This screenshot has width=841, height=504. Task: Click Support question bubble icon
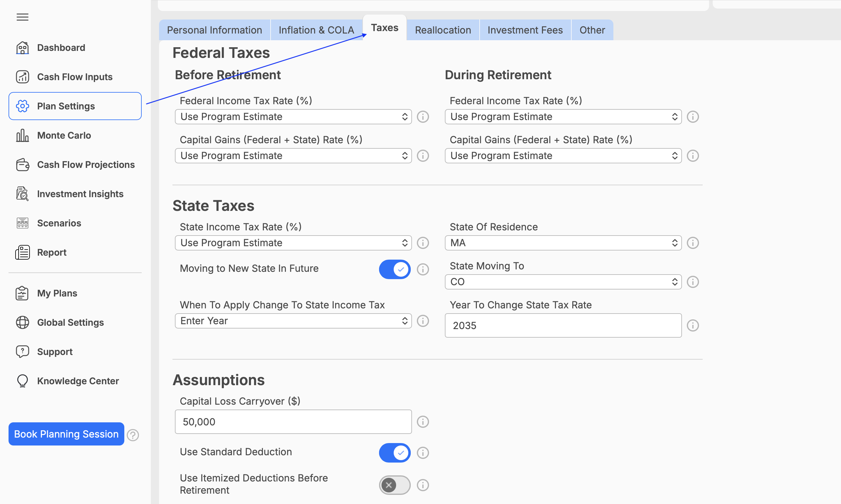click(x=23, y=352)
